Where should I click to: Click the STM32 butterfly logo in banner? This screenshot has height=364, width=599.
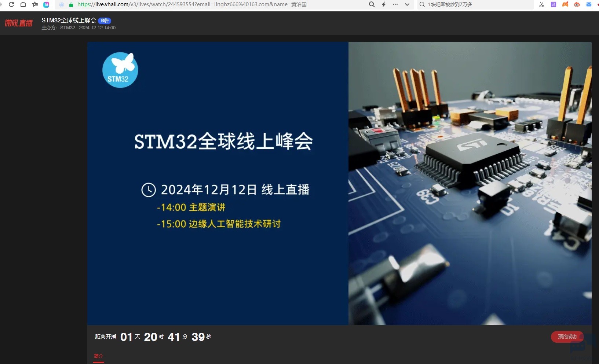click(120, 70)
